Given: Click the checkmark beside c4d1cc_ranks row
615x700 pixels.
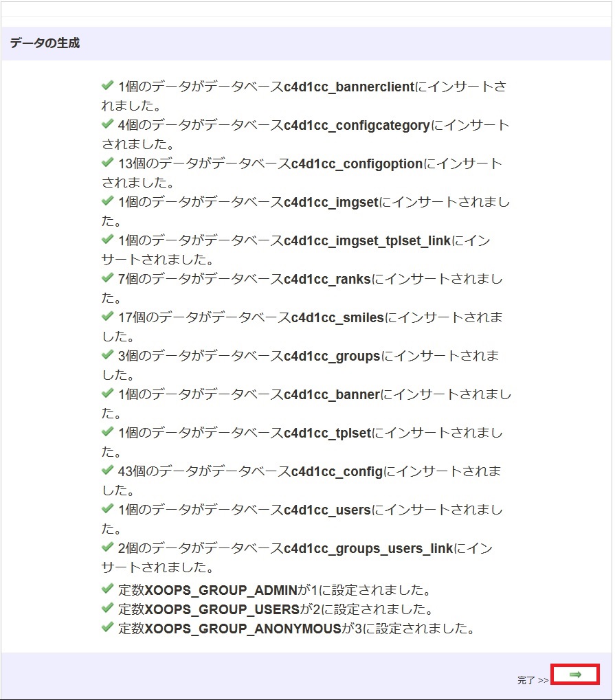Looking at the screenshot, I should 107,278.
